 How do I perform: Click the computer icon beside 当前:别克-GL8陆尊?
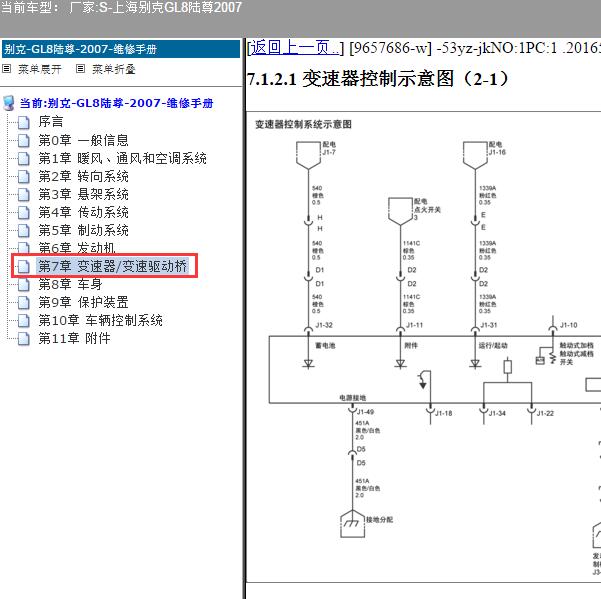coord(9,103)
